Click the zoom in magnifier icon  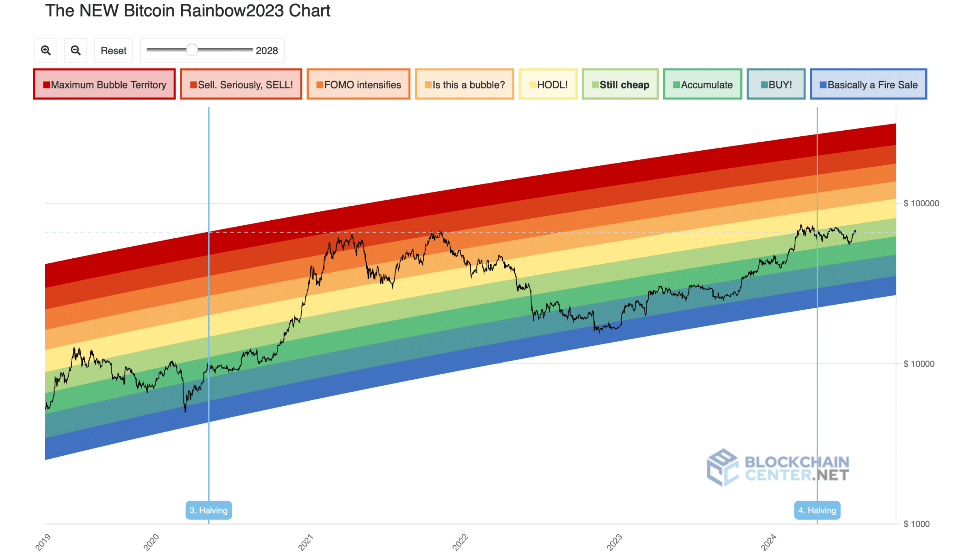click(x=46, y=50)
